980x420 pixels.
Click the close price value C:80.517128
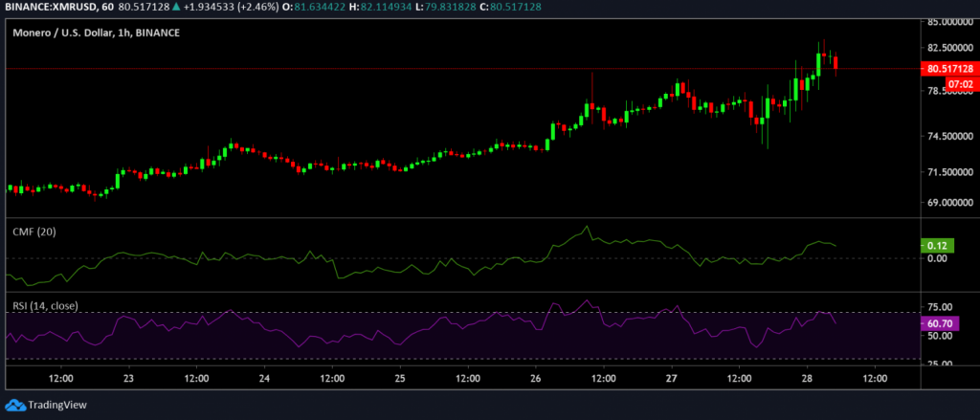click(511, 7)
